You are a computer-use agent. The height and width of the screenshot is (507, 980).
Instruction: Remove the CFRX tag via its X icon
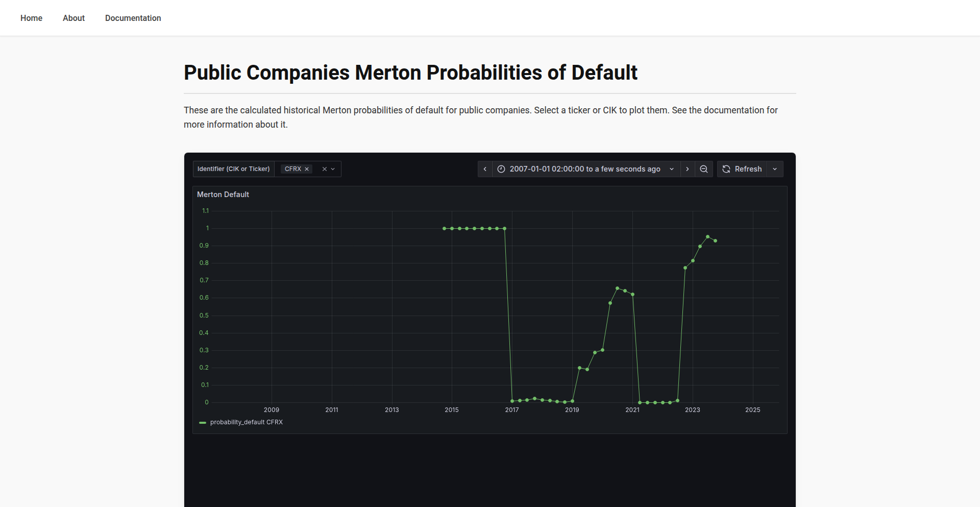(307, 168)
